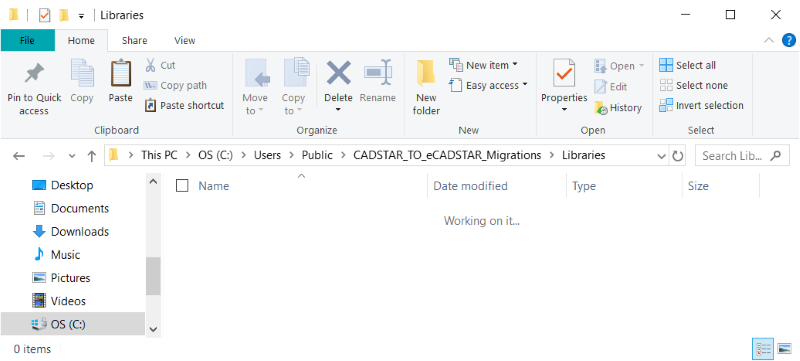Open the File tab
800x361 pixels.
point(28,40)
